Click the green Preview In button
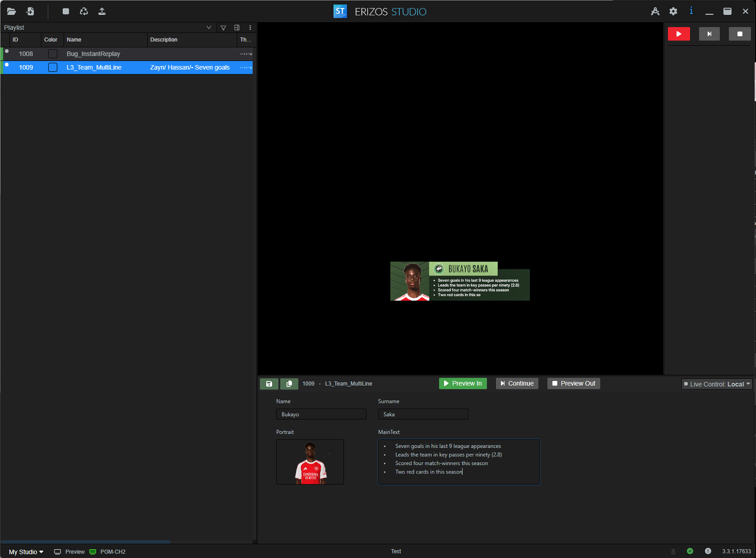 click(463, 384)
